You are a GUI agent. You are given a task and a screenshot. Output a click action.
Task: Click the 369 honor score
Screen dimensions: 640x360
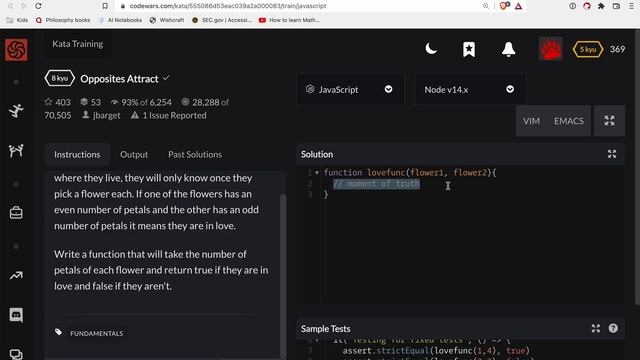click(617, 49)
